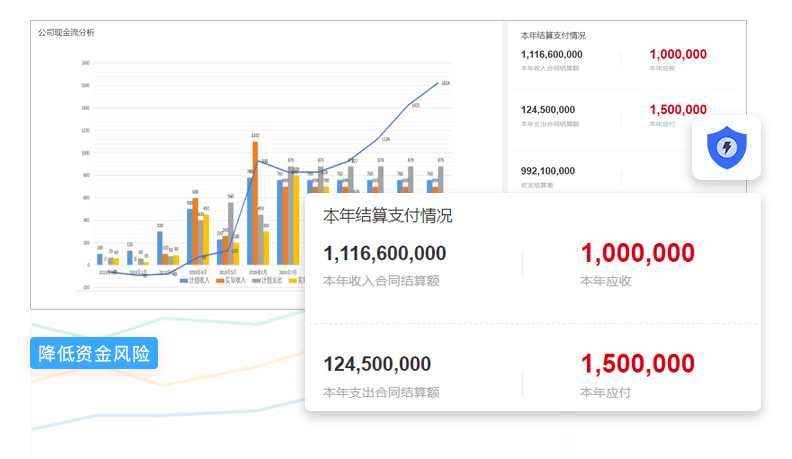The image size is (792, 459).
Task: Click 1,116,600,000 in the large foreground card
Action: (x=384, y=254)
